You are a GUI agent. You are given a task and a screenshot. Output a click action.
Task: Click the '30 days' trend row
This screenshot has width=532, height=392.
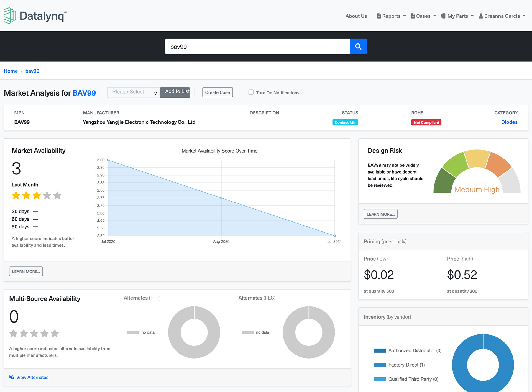[x=25, y=212]
